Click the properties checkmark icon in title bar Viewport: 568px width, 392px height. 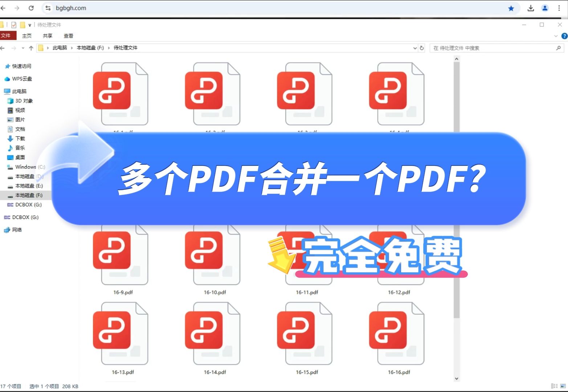pyautogui.click(x=14, y=25)
